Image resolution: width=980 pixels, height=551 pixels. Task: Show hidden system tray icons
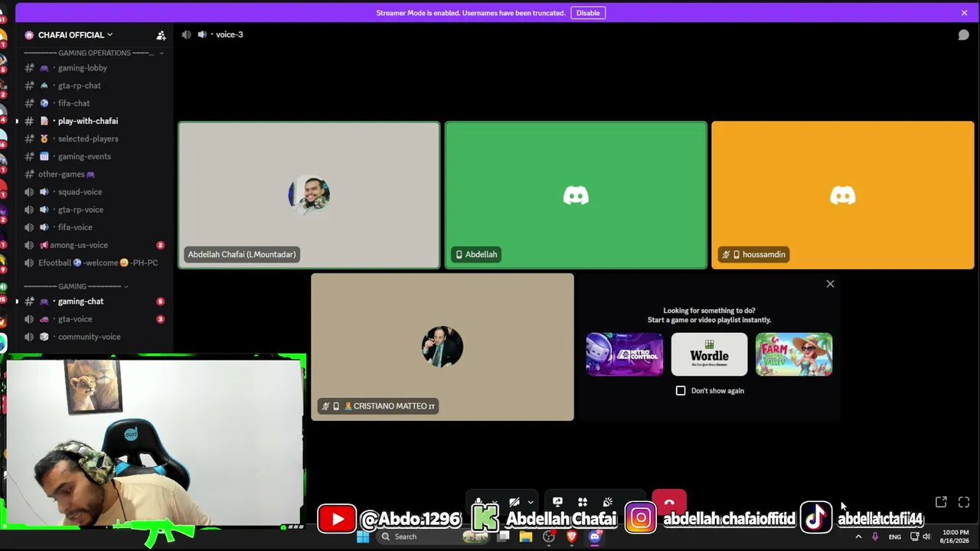point(857,536)
